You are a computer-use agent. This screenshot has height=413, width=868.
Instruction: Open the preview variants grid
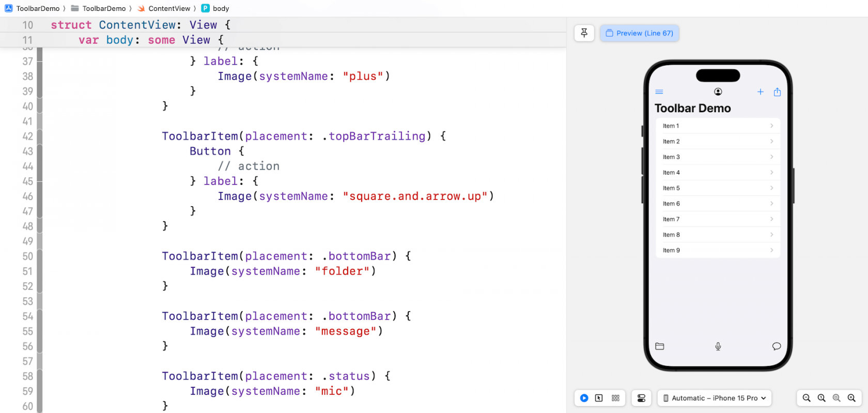615,398
